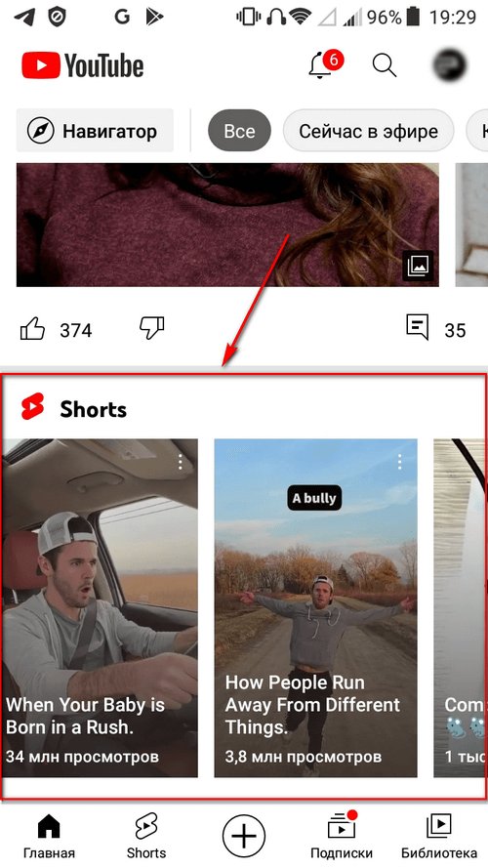Select the Сейчас в эфире chip

(x=369, y=131)
